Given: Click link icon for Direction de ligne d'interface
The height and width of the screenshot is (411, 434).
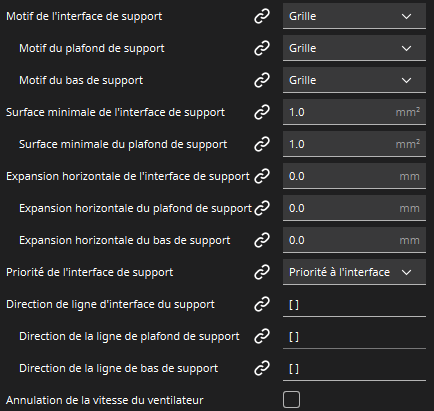Looking at the screenshot, I should 262,304.
